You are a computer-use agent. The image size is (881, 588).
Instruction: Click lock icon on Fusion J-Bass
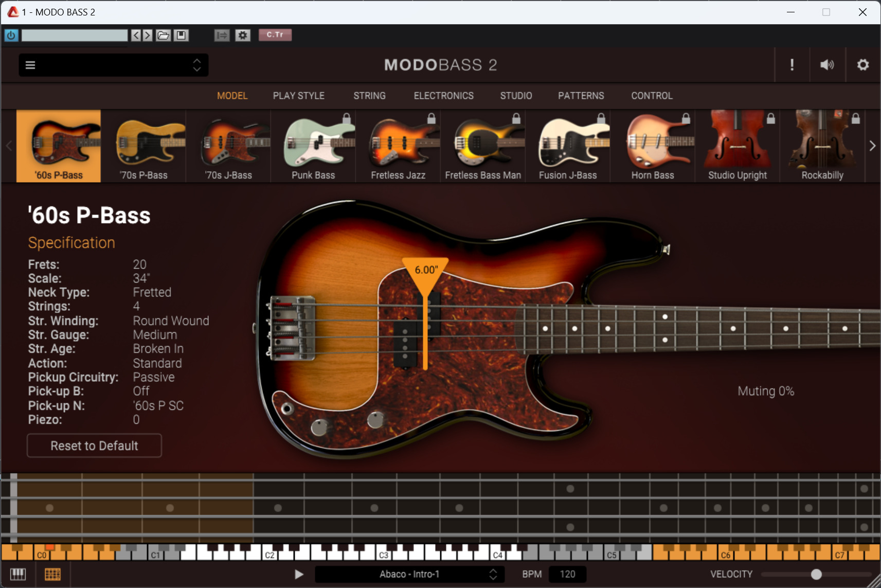tap(601, 118)
